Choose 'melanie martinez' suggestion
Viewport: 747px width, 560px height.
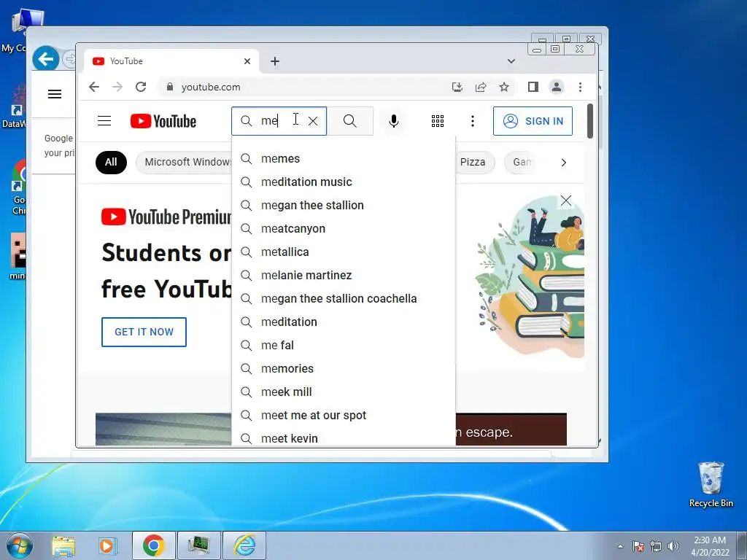(x=344, y=275)
